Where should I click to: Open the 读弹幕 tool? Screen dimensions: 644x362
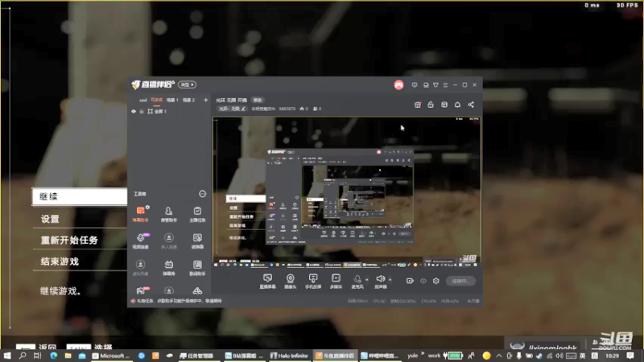tap(197, 241)
